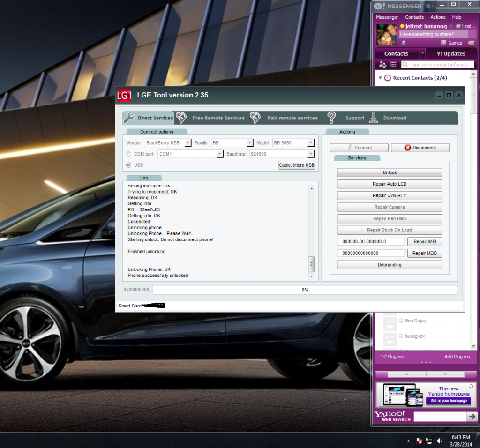Click the globe icon beside Free Remote Services
The height and width of the screenshot is (448, 480).
(181, 118)
